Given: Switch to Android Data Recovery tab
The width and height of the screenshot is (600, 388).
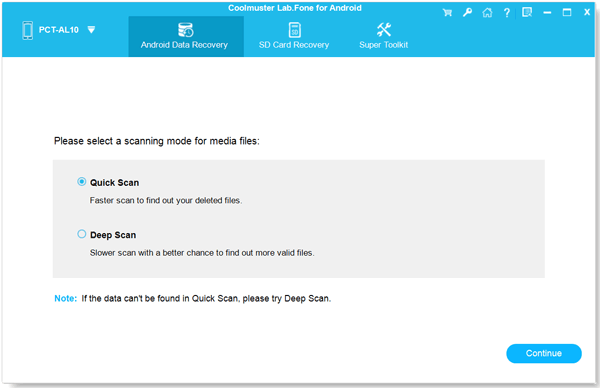Looking at the screenshot, I should [x=186, y=37].
